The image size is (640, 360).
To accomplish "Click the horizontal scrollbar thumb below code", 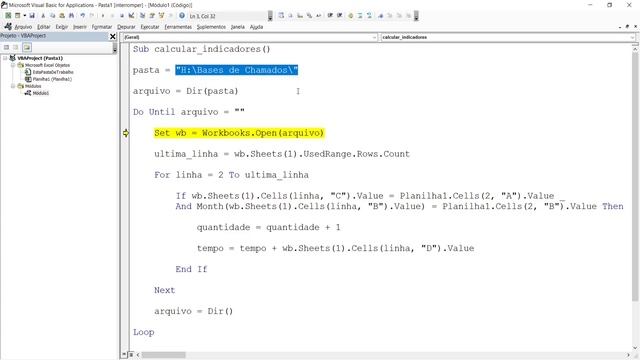I will (163, 355).
